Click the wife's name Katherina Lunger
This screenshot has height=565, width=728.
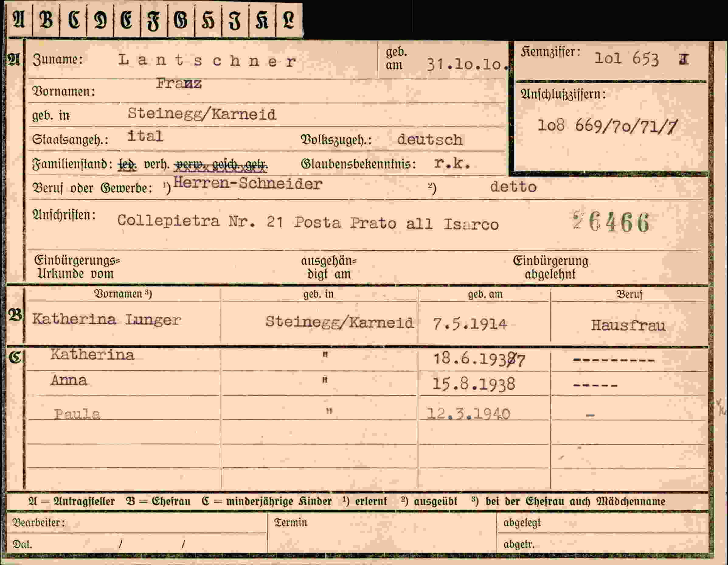pyautogui.click(x=107, y=319)
